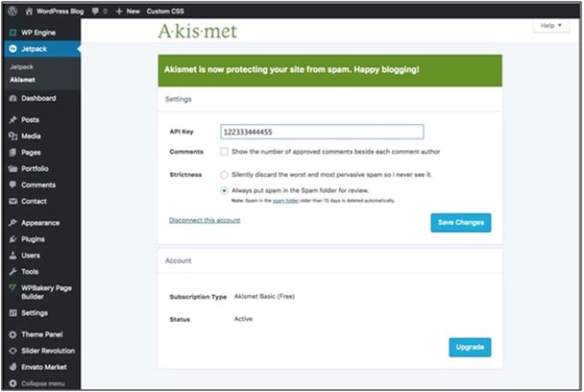This screenshot has width=584, height=392.
Task: Open the Jetpack submenu item
Action: tap(21, 67)
